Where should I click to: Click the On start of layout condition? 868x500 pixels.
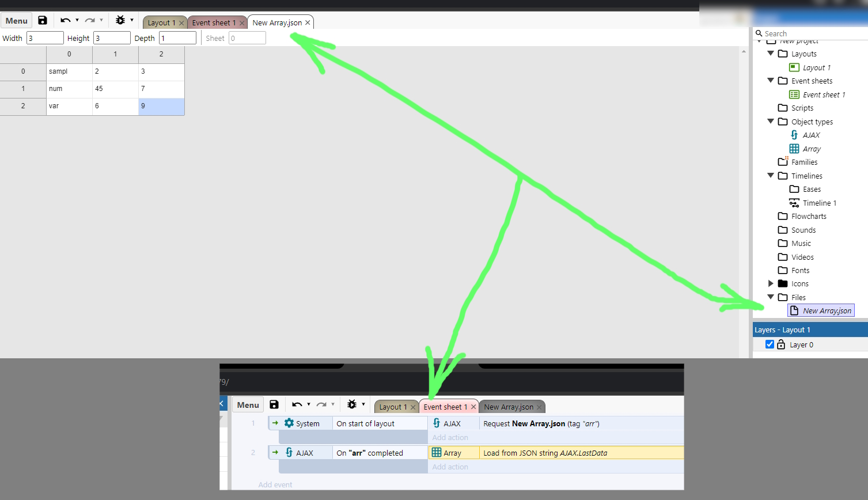tap(380, 423)
